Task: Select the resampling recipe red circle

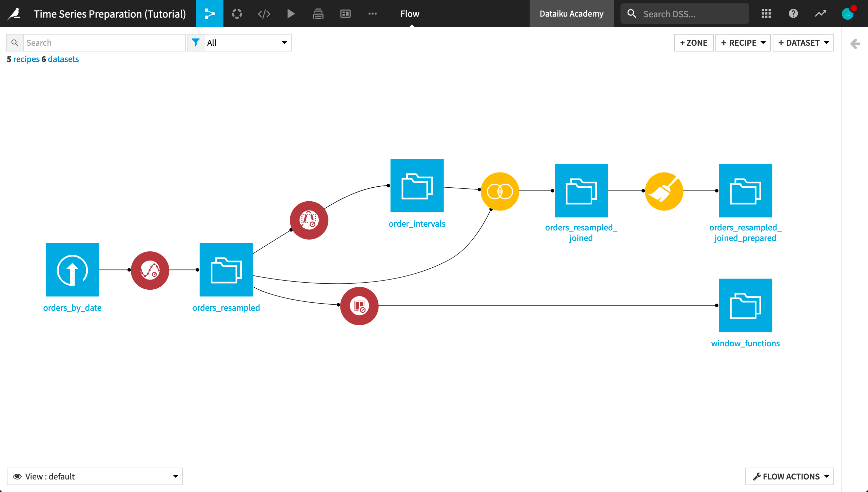Action: tap(150, 270)
